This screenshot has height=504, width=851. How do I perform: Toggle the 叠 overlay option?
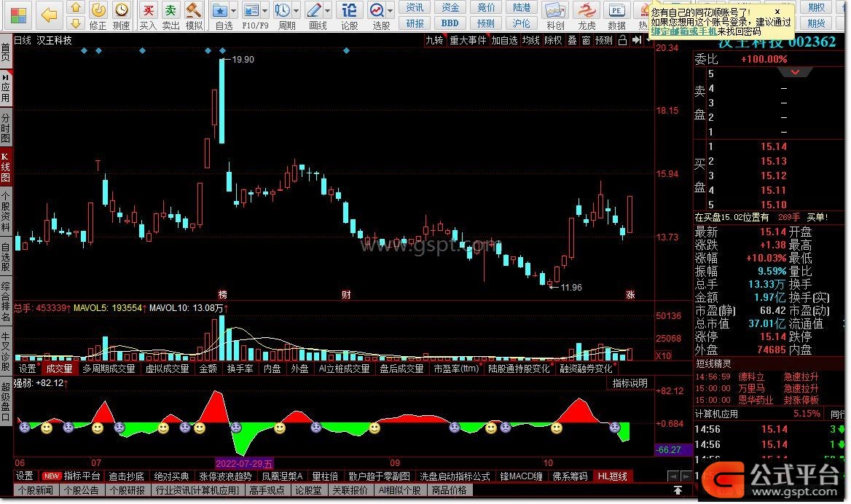click(x=572, y=40)
